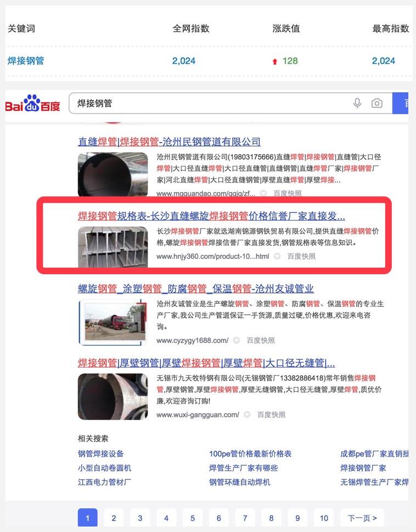Open dropdown arrow beside www.cyzygy1688.com URL
Image resolution: width=416 pixels, height=532 pixels.
pyautogui.click(x=237, y=340)
